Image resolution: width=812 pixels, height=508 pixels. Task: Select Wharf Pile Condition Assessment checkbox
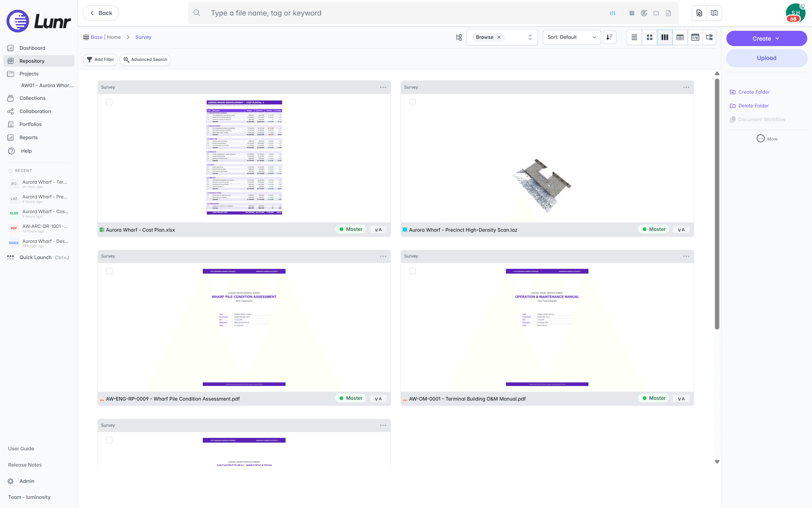click(109, 271)
